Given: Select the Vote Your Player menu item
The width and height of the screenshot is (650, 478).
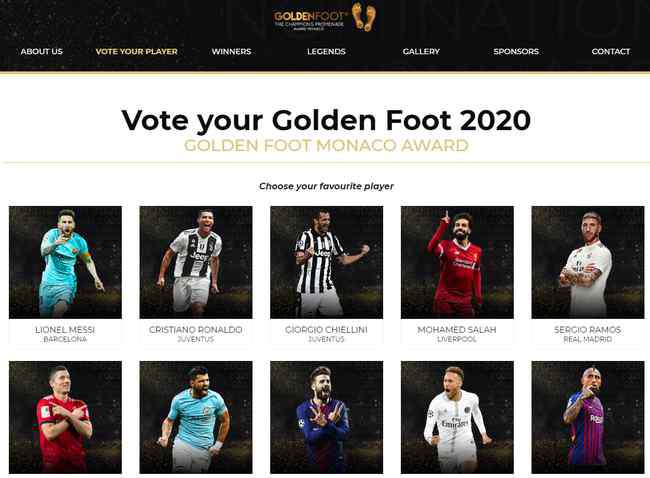Looking at the screenshot, I should 136,51.
